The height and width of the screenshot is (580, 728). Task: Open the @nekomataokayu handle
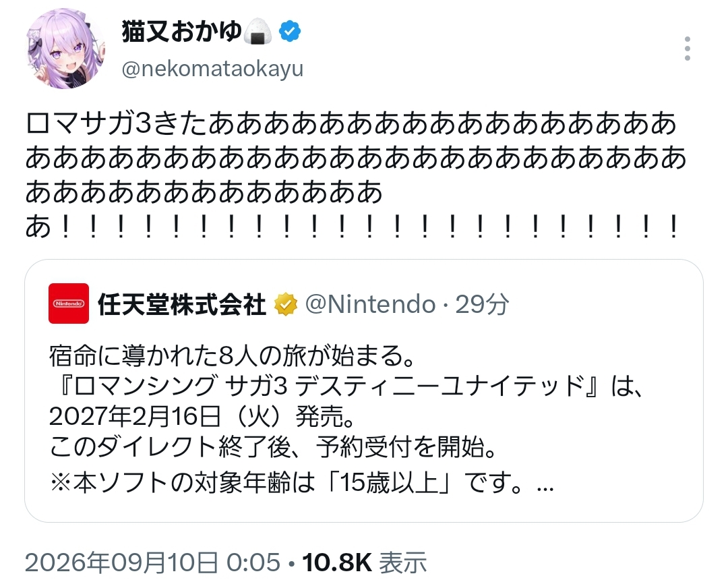tap(212, 69)
